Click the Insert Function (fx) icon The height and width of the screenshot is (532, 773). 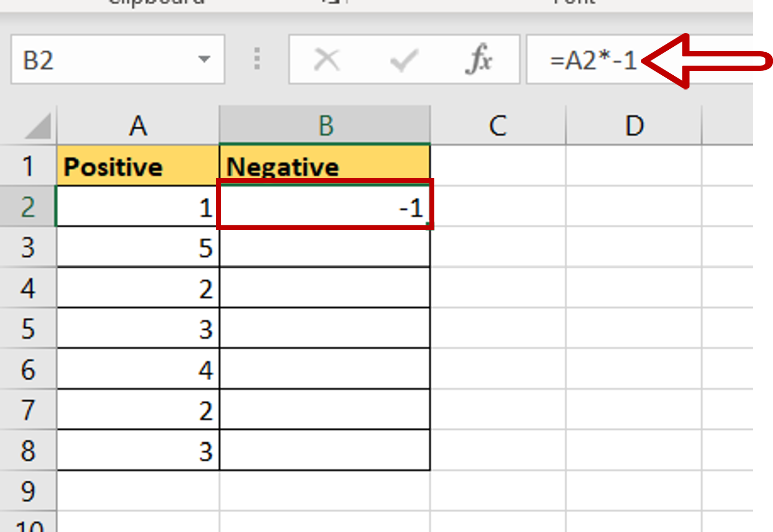pos(479,60)
